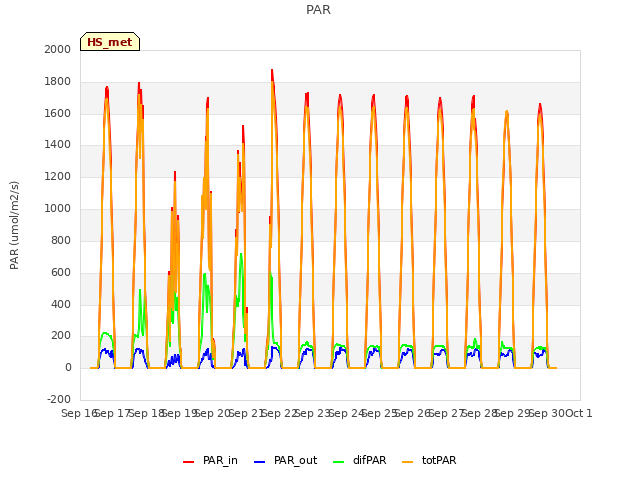Image resolution: width=640 pixels, height=480 pixels.
Task: Click the Sep 22 x-axis label
Action: 279,413
